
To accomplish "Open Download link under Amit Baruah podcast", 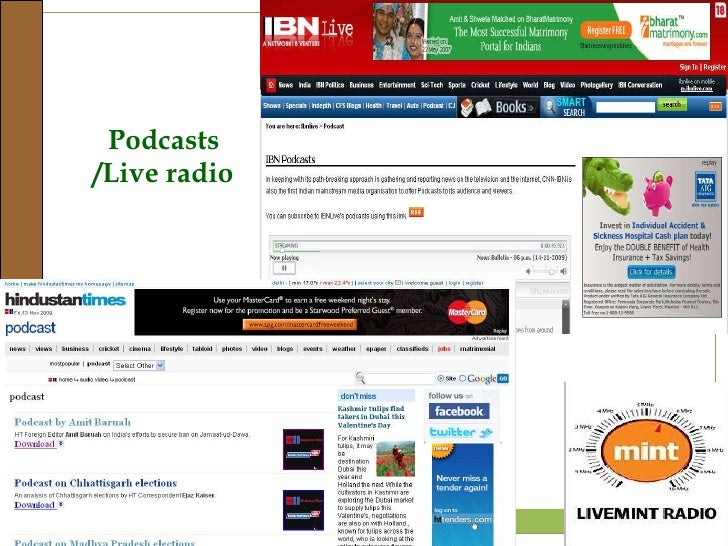I will point(35,444).
